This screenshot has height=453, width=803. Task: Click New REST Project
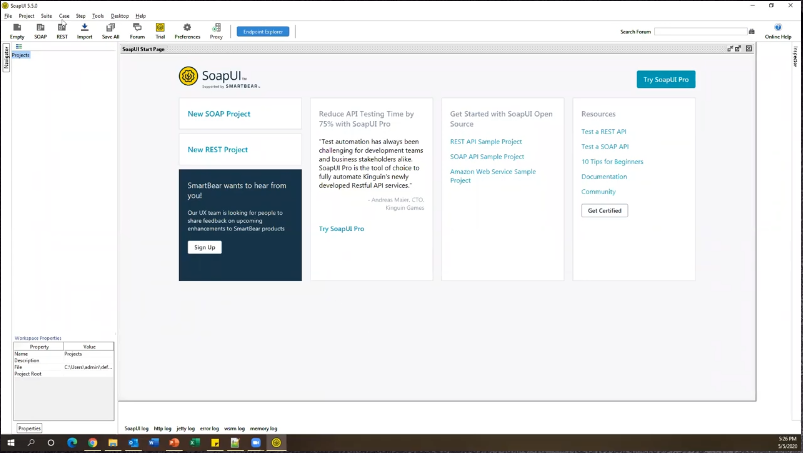pos(218,149)
